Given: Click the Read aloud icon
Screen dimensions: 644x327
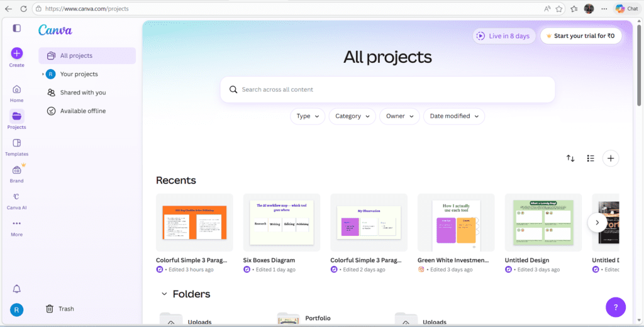Looking at the screenshot, I should point(547,9).
